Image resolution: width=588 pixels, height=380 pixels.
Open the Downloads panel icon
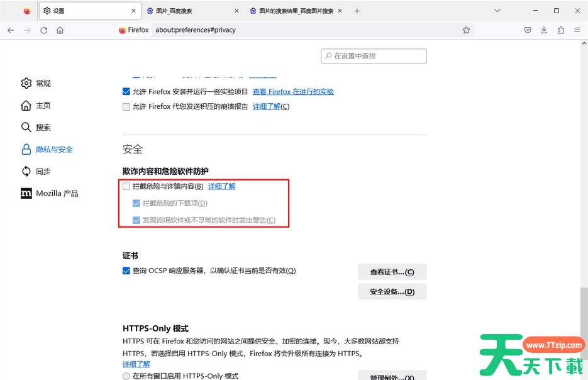click(x=544, y=30)
